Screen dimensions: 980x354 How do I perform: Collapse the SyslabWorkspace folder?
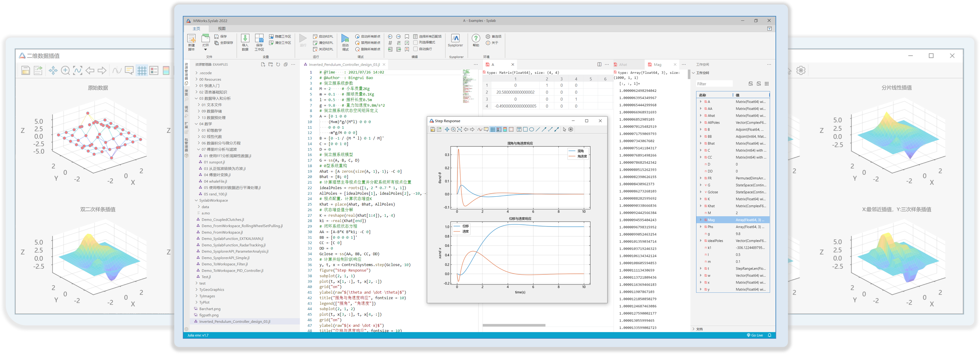(196, 201)
